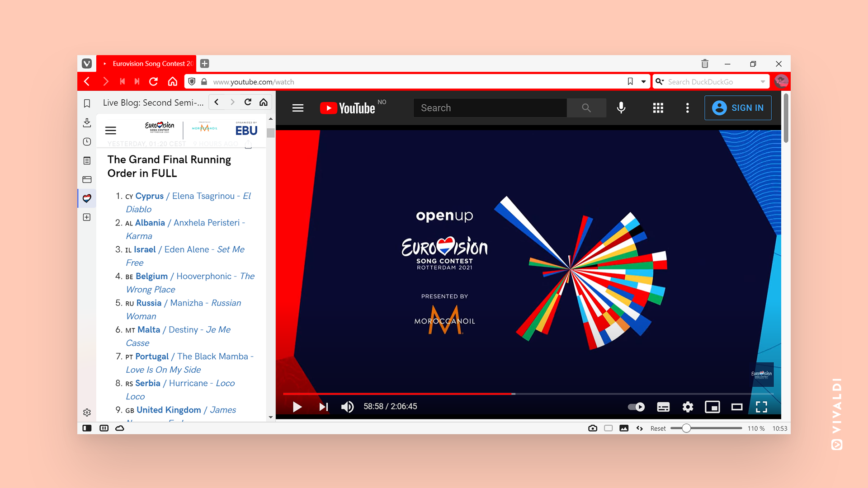
Task: Go to YouTube home via logo
Action: [347, 108]
